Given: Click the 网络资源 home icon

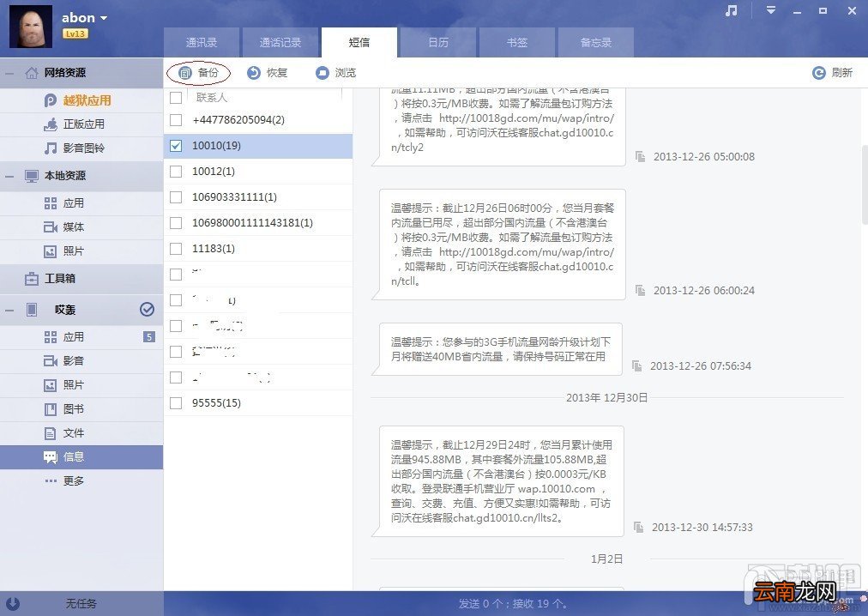Looking at the screenshot, I should [32, 73].
